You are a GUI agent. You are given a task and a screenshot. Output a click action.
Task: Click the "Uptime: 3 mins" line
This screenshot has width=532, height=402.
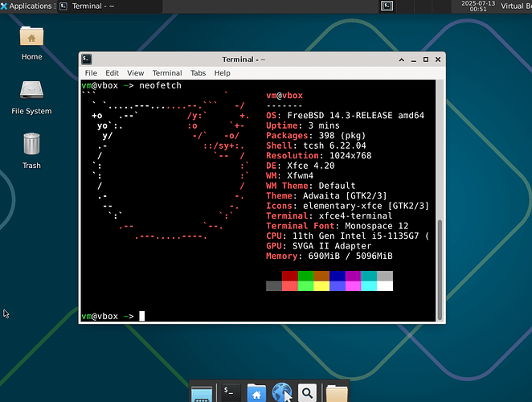[303, 125]
